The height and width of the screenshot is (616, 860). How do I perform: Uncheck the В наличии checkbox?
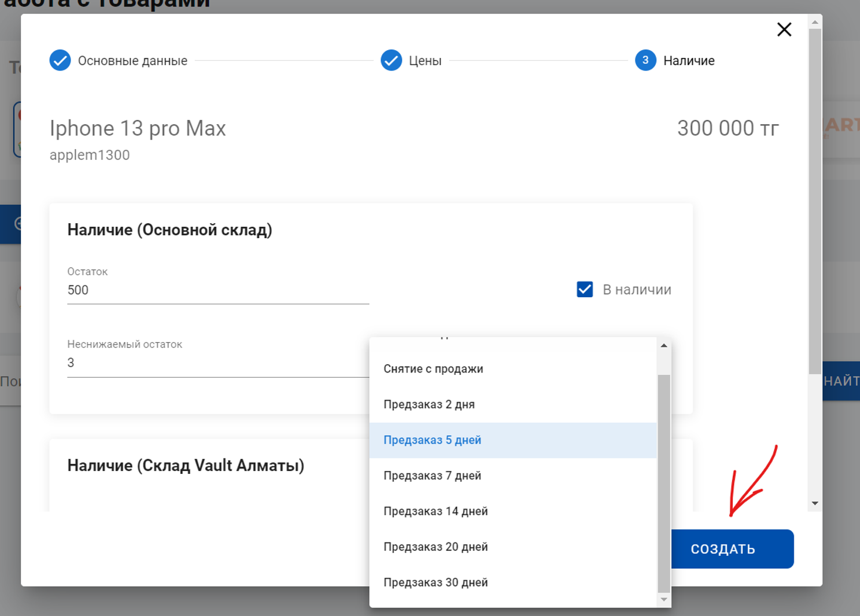tap(585, 289)
